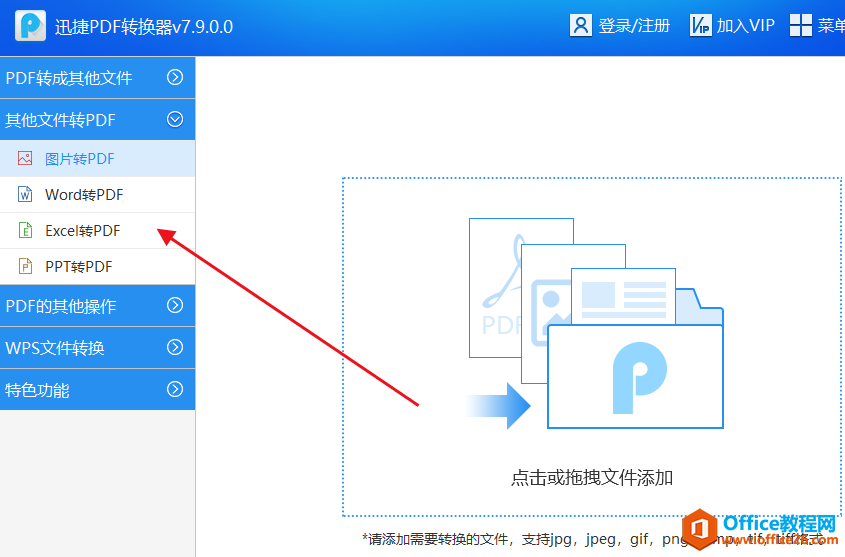Click the 加入VIP link
The image size is (845, 557).
pos(745,25)
